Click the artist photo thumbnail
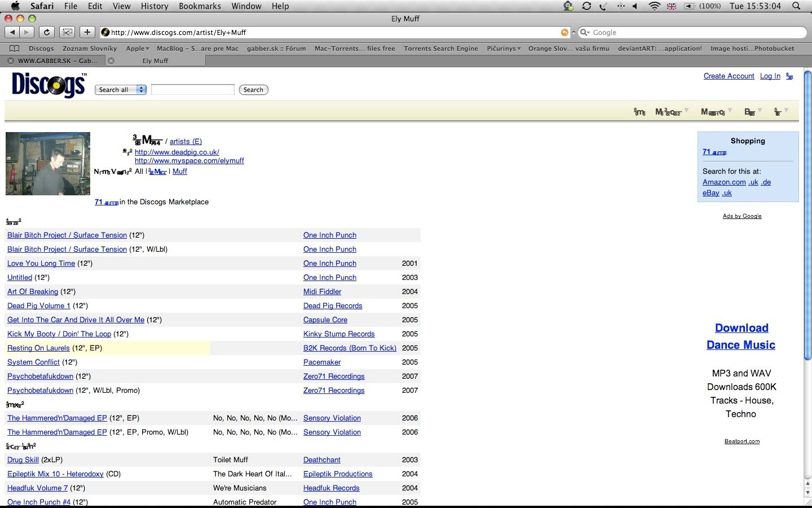The width and height of the screenshot is (812, 508). [x=48, y=164]
